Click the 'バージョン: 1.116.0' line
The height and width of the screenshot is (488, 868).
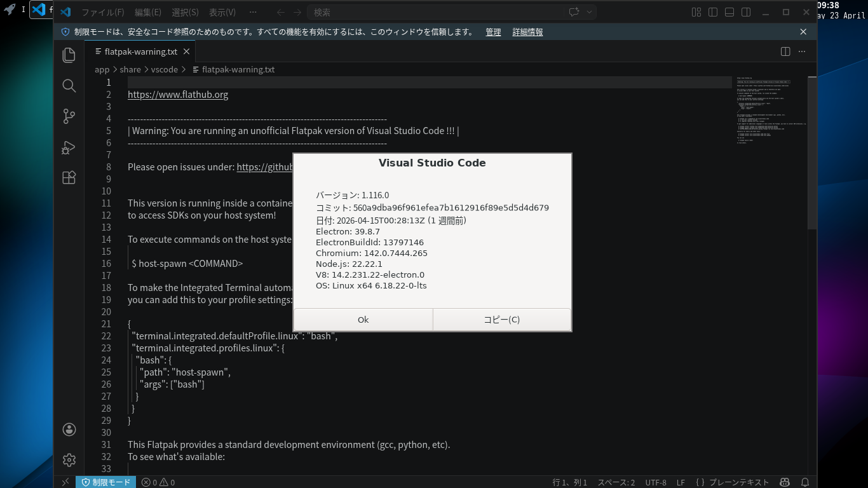[353, 195]
